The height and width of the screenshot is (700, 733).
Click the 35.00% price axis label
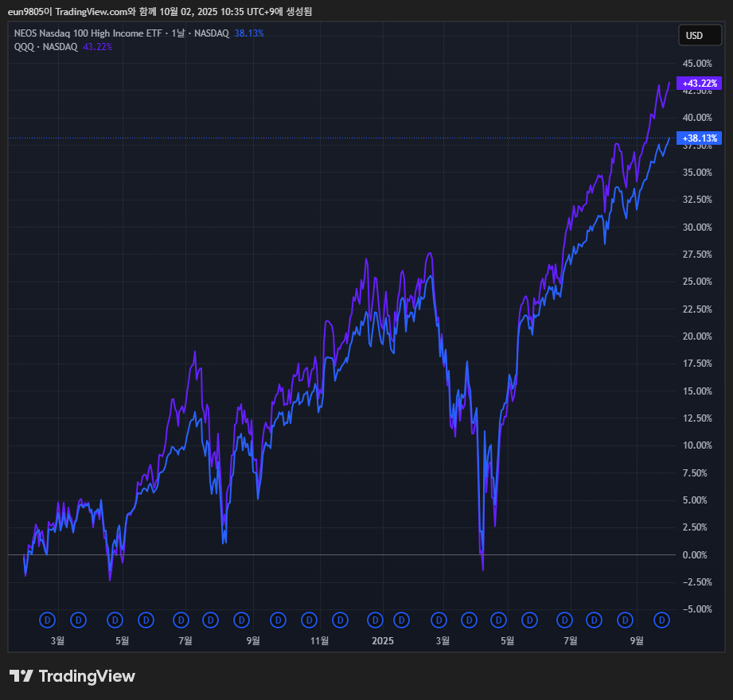pyautogui.click(x=697, y=173)
